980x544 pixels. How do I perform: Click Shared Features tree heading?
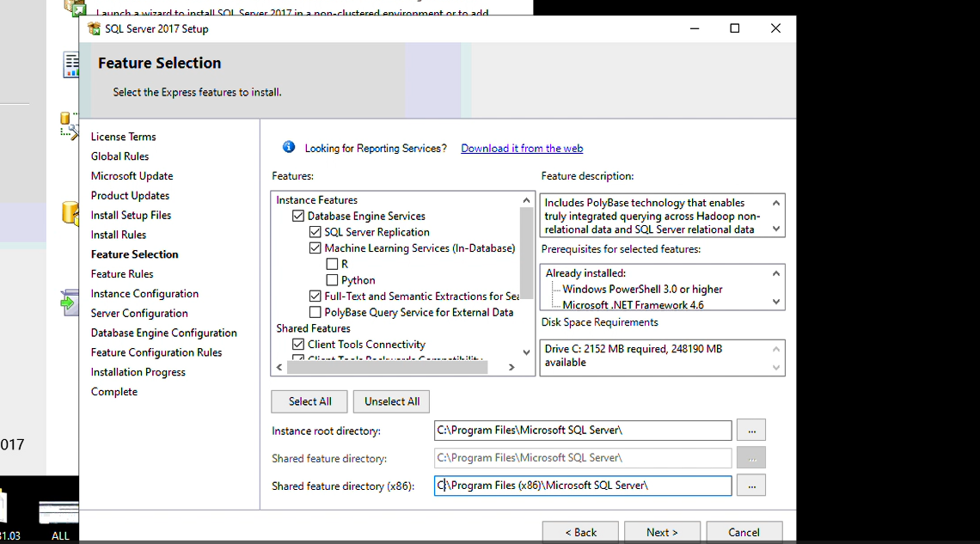pos(313,328)
